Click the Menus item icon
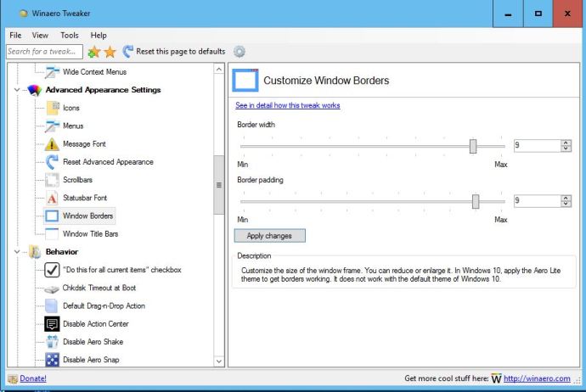 pos(52,126)
